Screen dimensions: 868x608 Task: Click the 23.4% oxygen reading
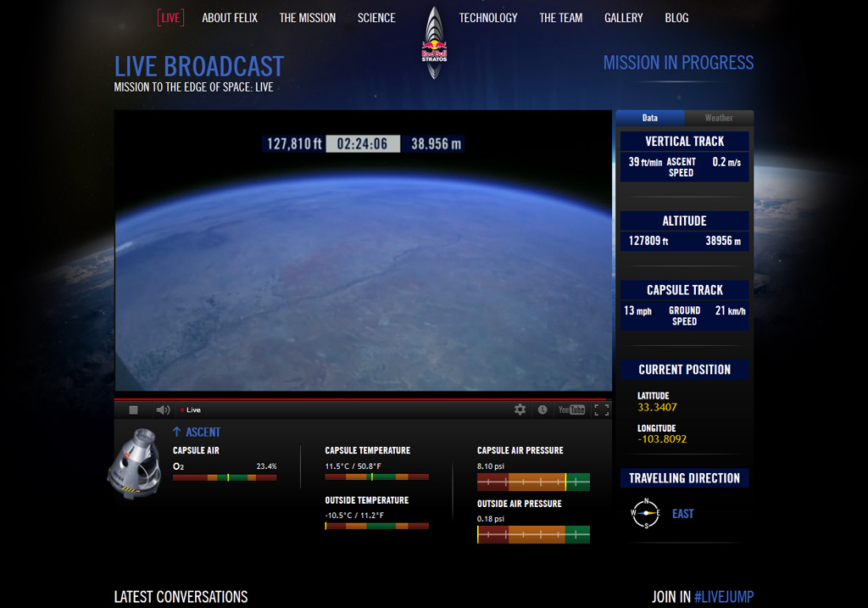point(266,466)
